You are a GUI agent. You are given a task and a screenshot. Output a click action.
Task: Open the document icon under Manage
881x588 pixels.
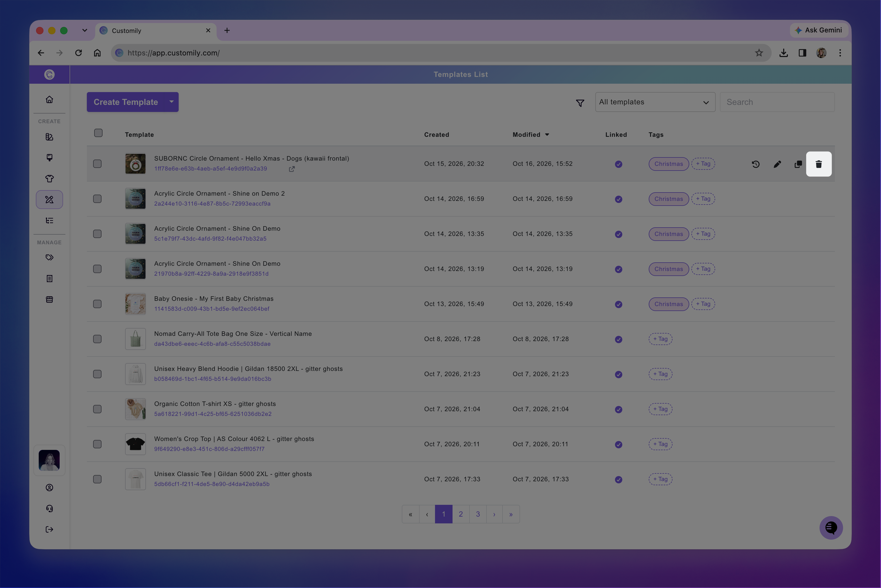point(49,279)
